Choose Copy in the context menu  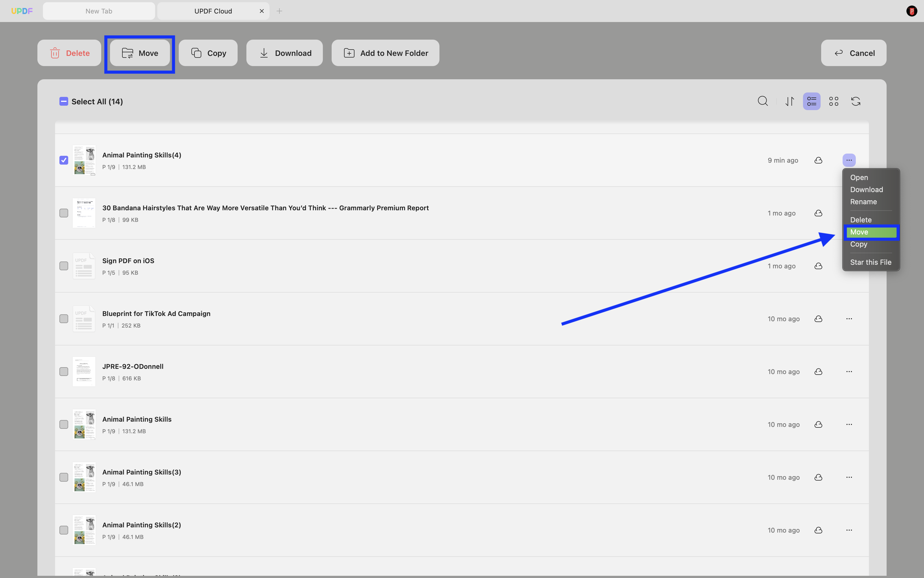click(871, 244)
